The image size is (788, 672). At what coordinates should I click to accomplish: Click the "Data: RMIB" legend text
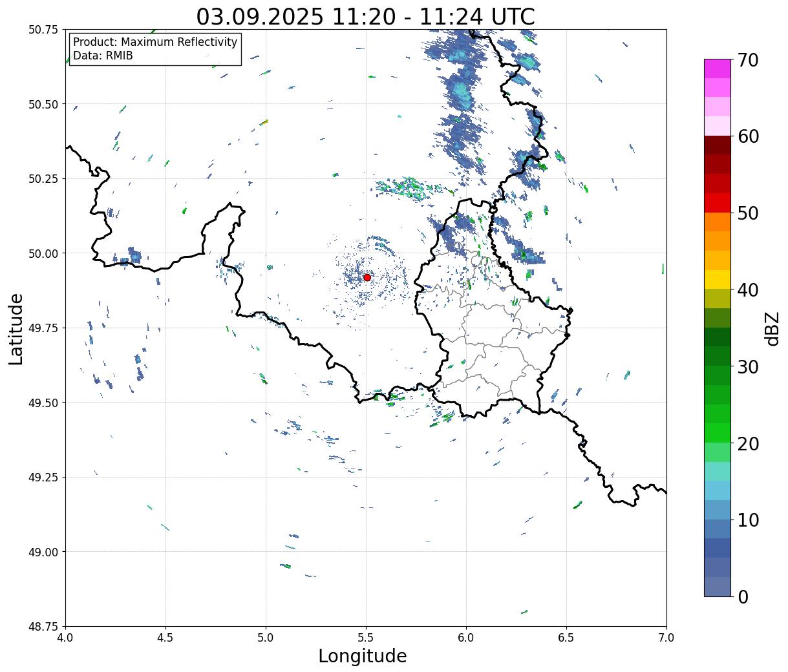click(x=103, y=56)
